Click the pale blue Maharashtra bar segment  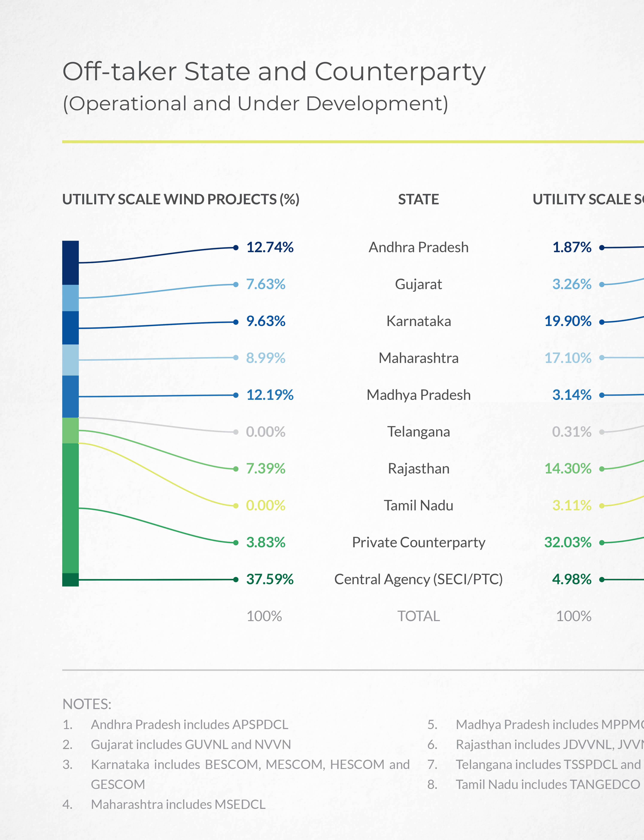coord(71,360)
